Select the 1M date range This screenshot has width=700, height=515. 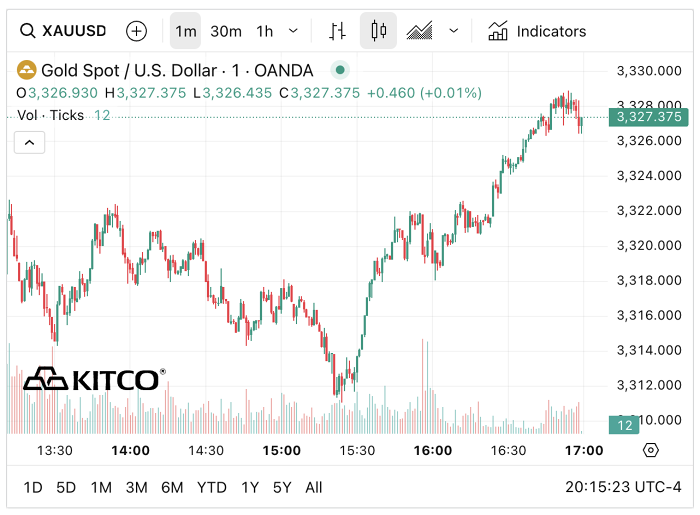point(101,487)
